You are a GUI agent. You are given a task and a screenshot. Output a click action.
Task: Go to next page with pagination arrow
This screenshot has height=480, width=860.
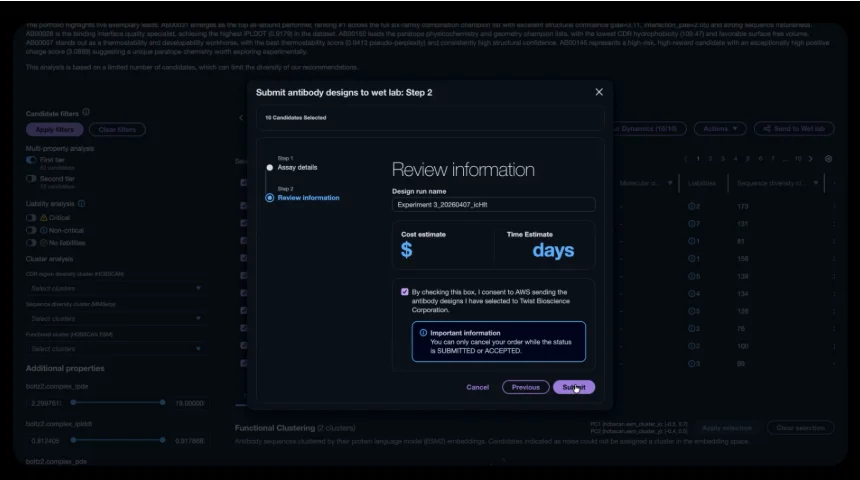click(x=811, y=159)
